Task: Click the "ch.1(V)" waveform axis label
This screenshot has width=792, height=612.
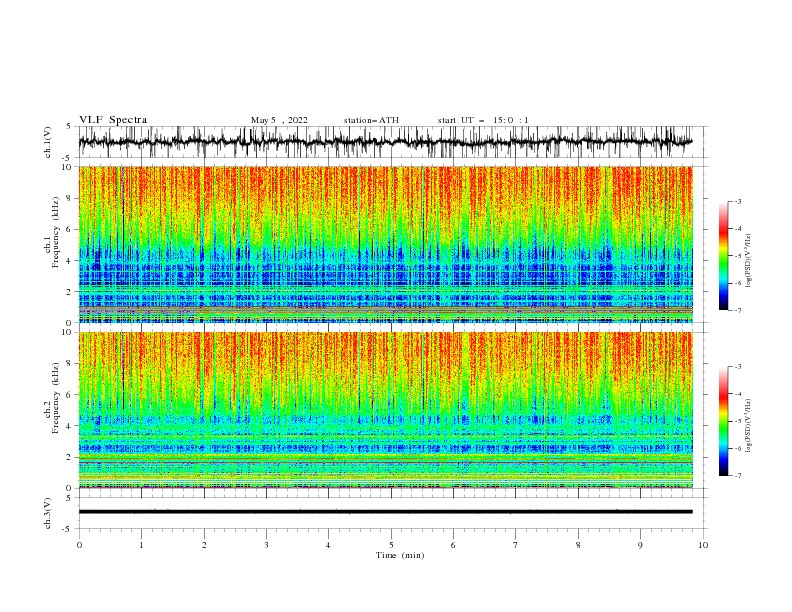Action: pos(48,142)
